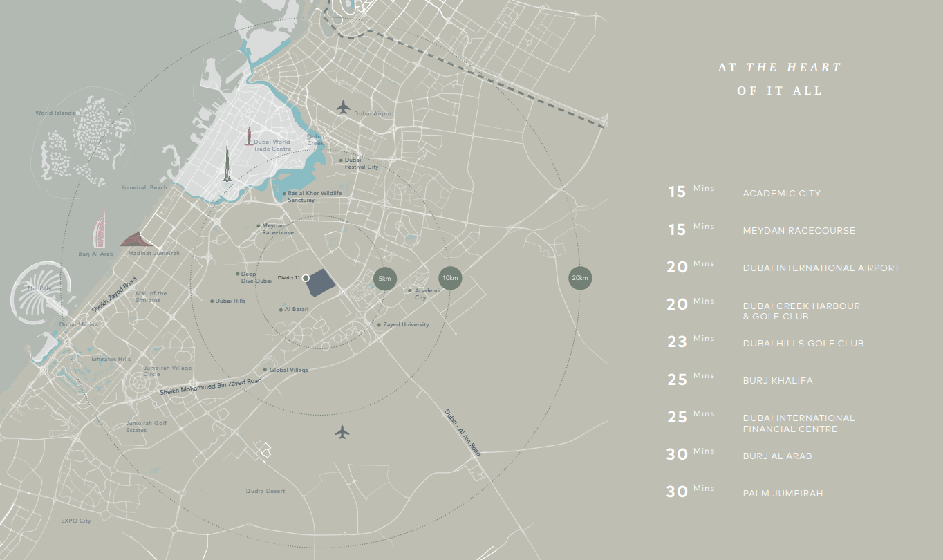Screen dimensions: 943x560
Task: Select the 10km radius badge
Action: click(450, 278)
